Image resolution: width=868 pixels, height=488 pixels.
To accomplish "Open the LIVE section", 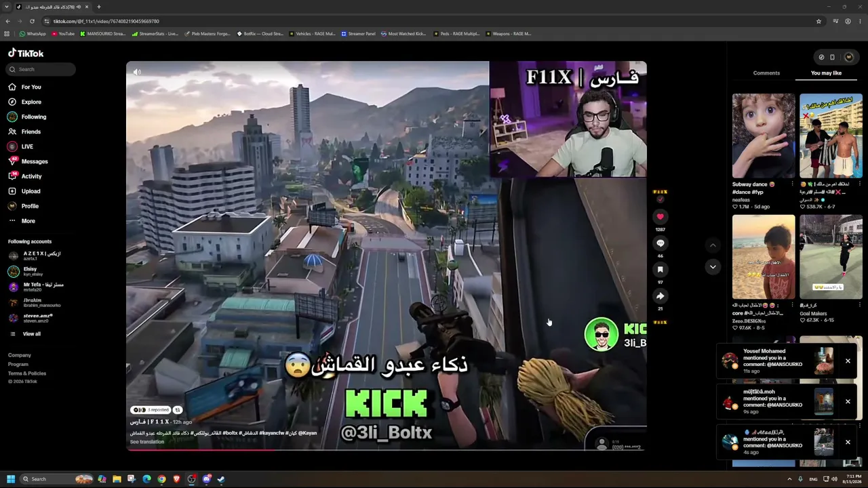I will 20,146.
